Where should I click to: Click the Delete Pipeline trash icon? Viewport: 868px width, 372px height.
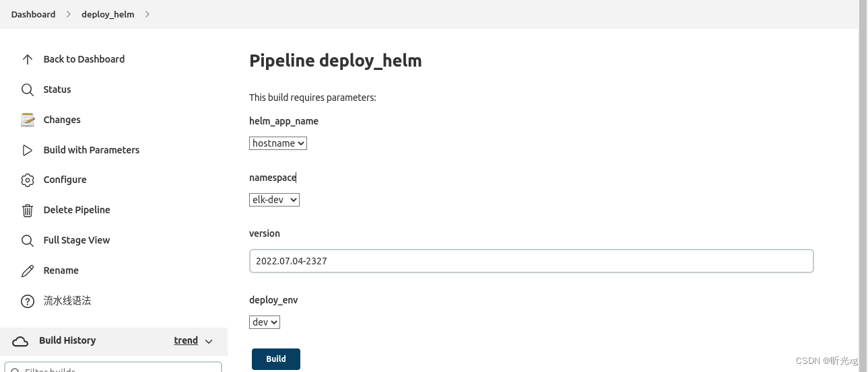pos(28,210)
